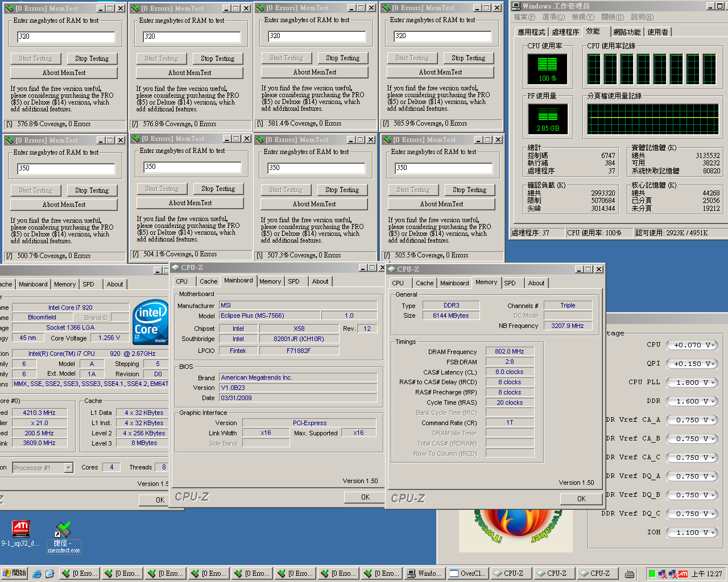Viewport: 728px width, 582px height.
Task: Switch to the Windows Task Manager taskbar item
Action: pos(425,573)
